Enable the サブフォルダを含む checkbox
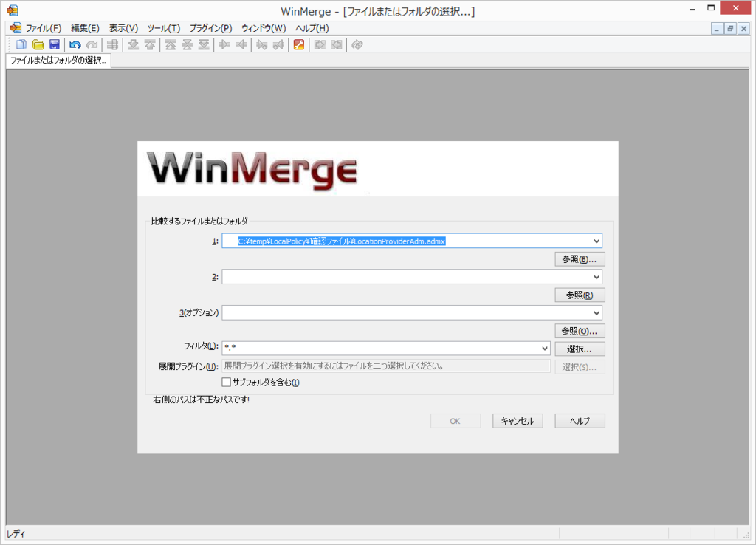Viewport: 756px width, 545px height. pos(226,382)
